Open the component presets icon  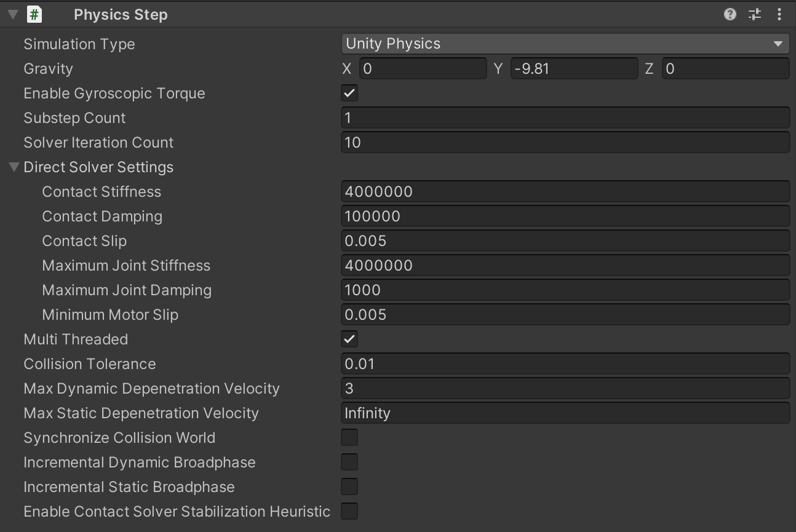pos(755,14)
